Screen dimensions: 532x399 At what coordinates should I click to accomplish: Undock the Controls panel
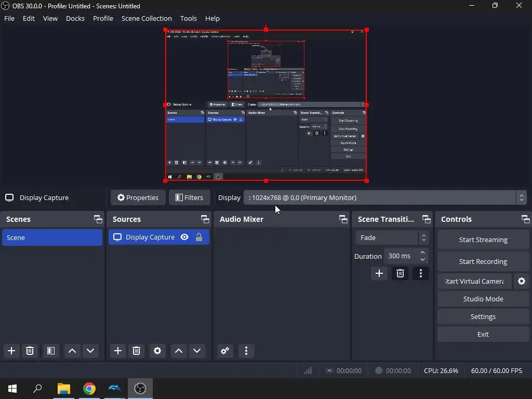[526, 219]
